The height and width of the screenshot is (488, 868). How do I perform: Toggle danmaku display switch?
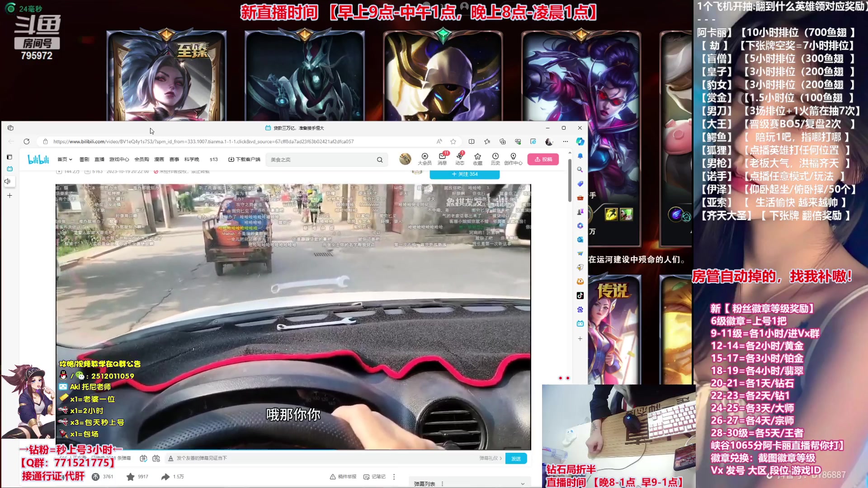(143, 458)
